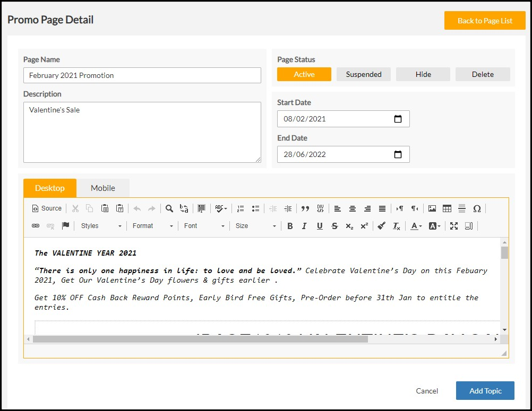Click the Cut scissors icon
The width and height of the screenshot is (532, 411).
tap(75, 208)
